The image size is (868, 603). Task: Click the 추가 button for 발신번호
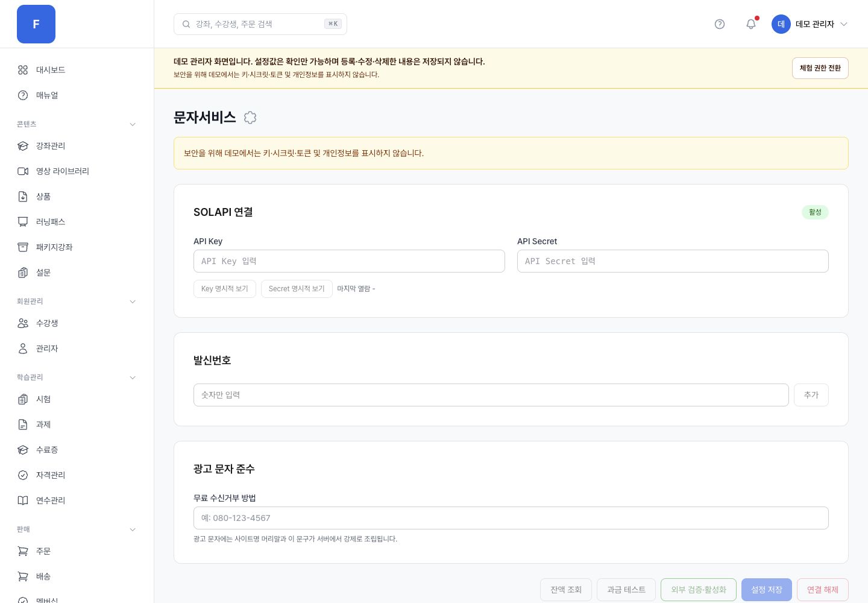(x=811, y=395)
